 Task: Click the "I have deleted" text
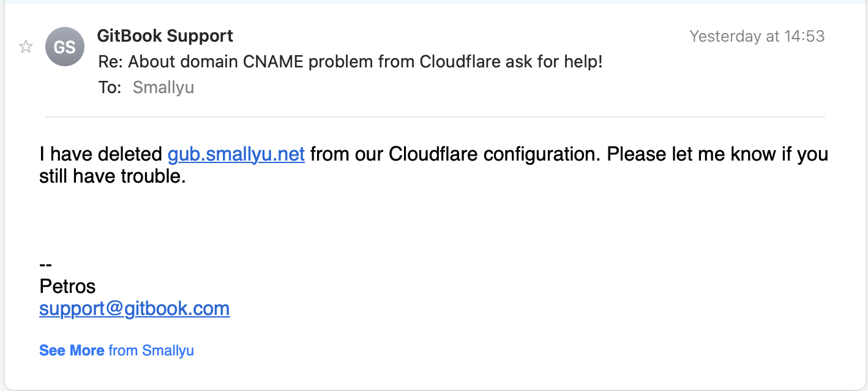[101, 154]
